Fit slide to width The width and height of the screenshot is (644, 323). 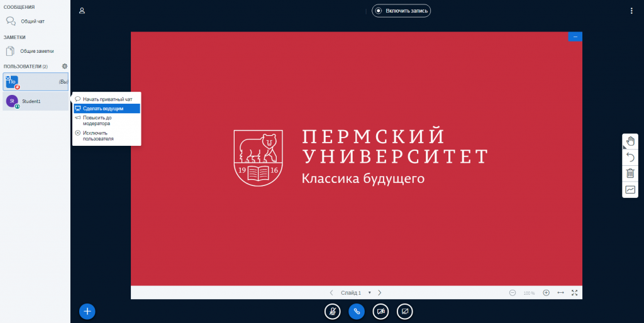560,293
